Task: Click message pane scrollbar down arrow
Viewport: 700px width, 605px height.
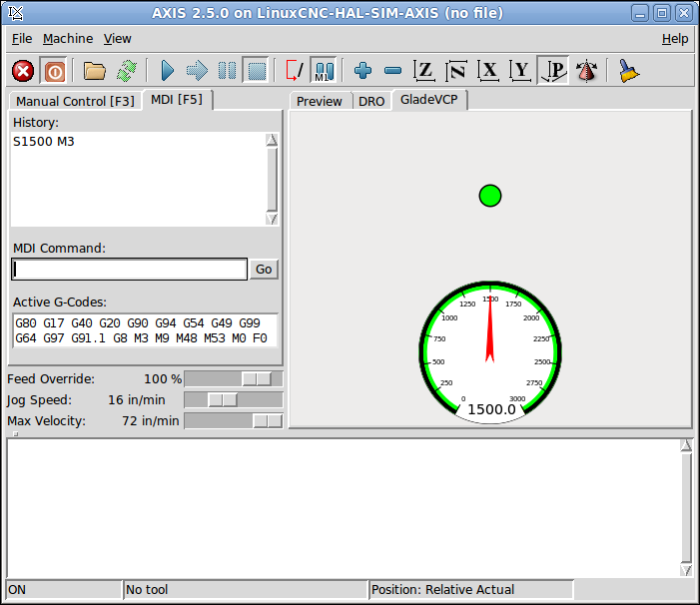Action: coord(686,570)
